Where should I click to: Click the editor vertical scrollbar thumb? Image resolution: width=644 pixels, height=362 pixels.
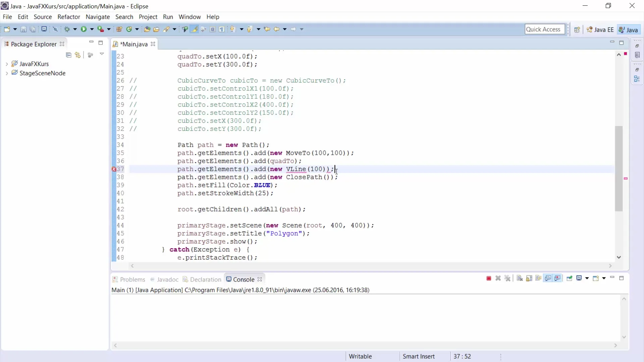(x=619, y=169)
